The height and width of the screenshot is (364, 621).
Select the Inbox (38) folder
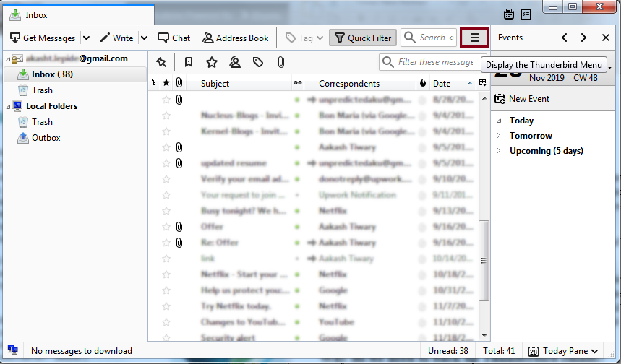51,74
